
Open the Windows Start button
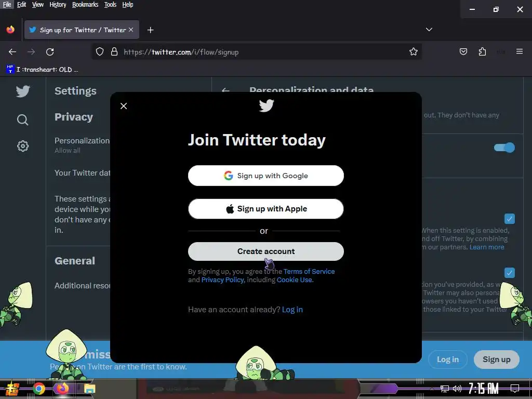(x=12, y=389)
